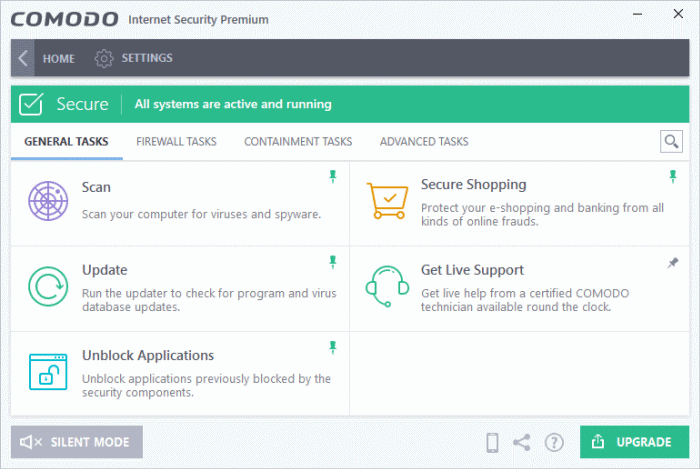Open the Advanced Tasks tab
The width and height of the screenshot is (700, 469).
tap(424, 141)
